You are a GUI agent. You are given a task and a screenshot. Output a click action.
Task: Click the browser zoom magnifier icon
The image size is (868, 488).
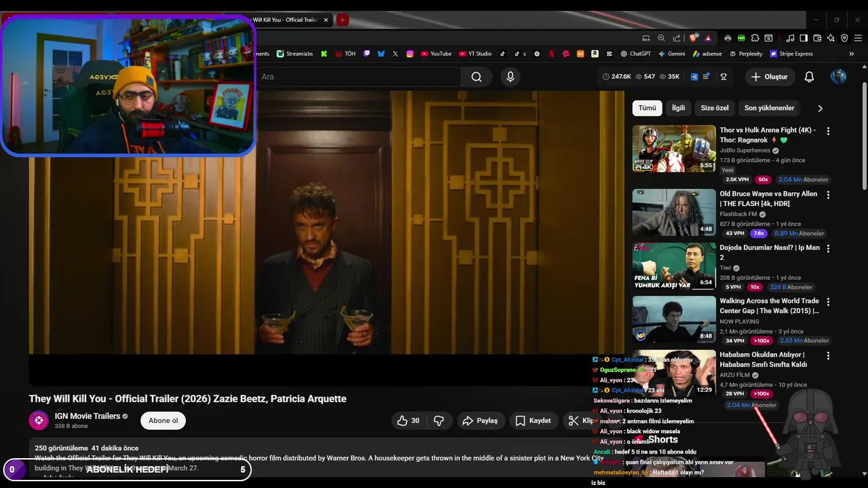(x=661, y=38)
